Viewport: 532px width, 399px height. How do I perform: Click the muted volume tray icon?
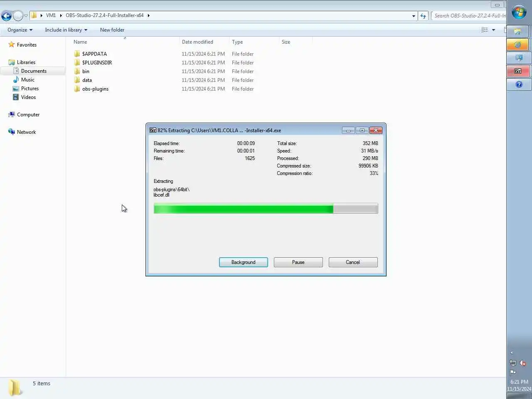point(523,363)
